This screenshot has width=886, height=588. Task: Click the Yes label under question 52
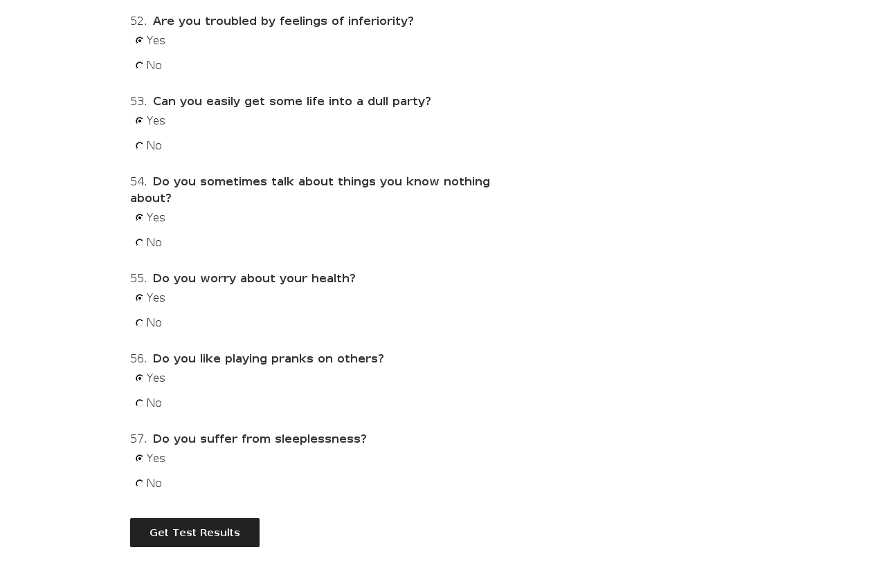tap(156, 41)
